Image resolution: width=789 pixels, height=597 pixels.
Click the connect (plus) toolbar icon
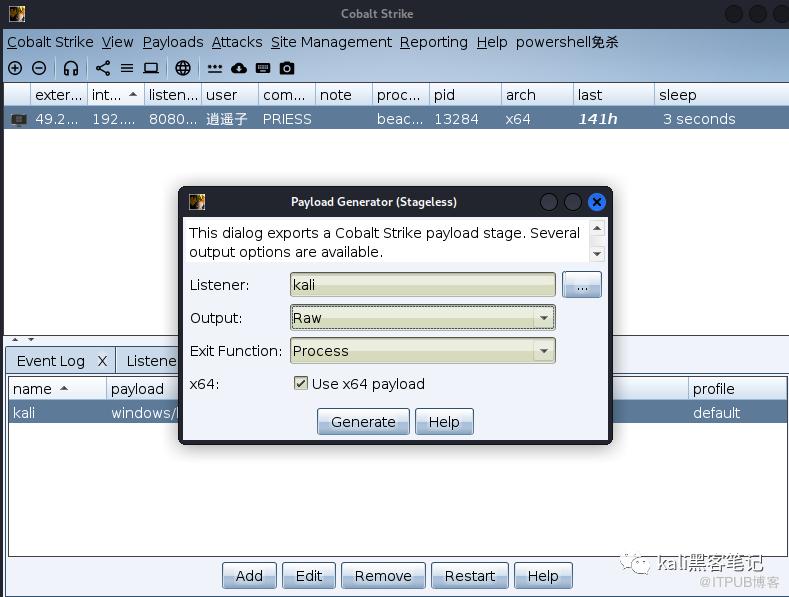click(x=15, y=68)
